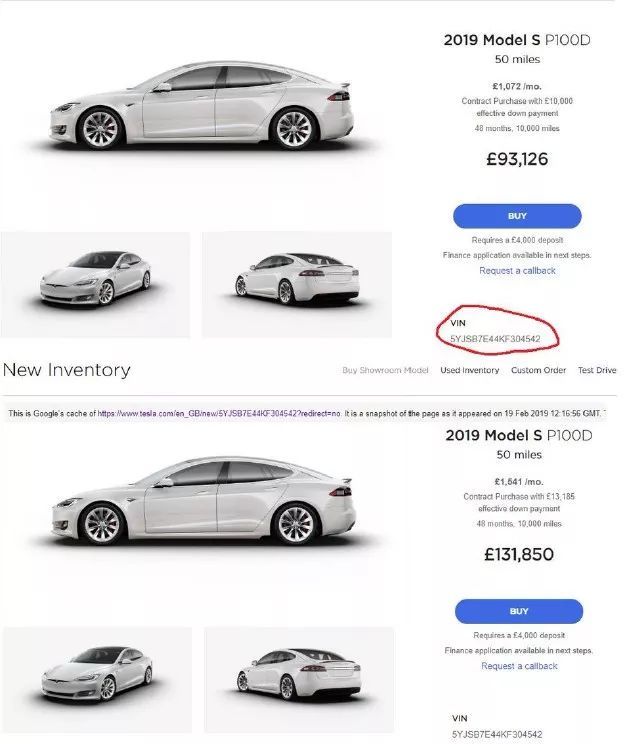Screen dimensions: 630x744
Task: Switch to the Used Inventory tab
Action: coord(470,370)
